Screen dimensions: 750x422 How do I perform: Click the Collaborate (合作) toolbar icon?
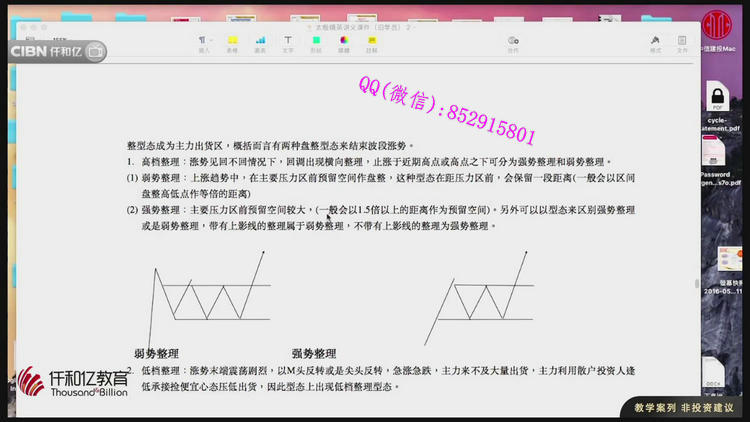pos(513,42)
